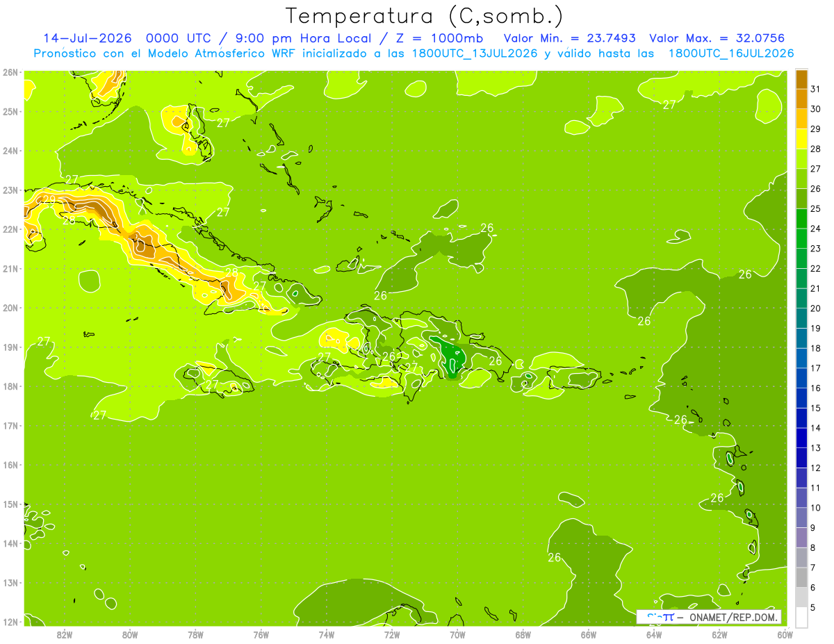
Task: Click the "78W" longitude axis label
Action: [x=195, y=634]
